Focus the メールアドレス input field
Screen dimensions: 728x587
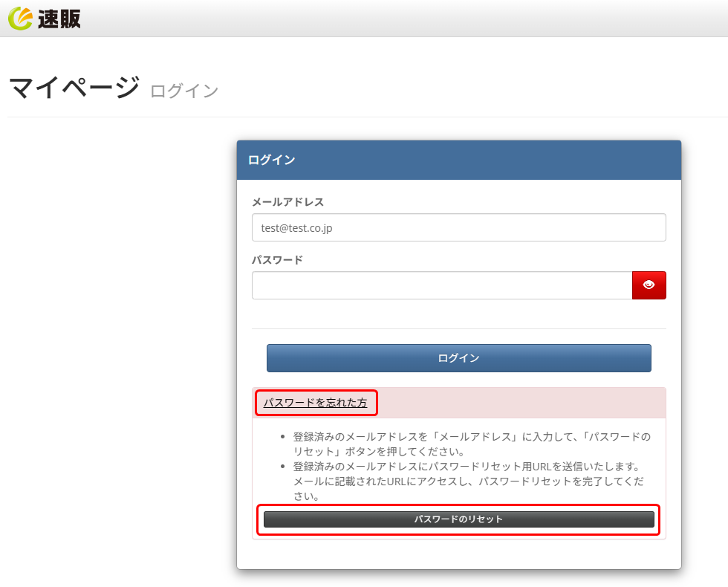458,228
